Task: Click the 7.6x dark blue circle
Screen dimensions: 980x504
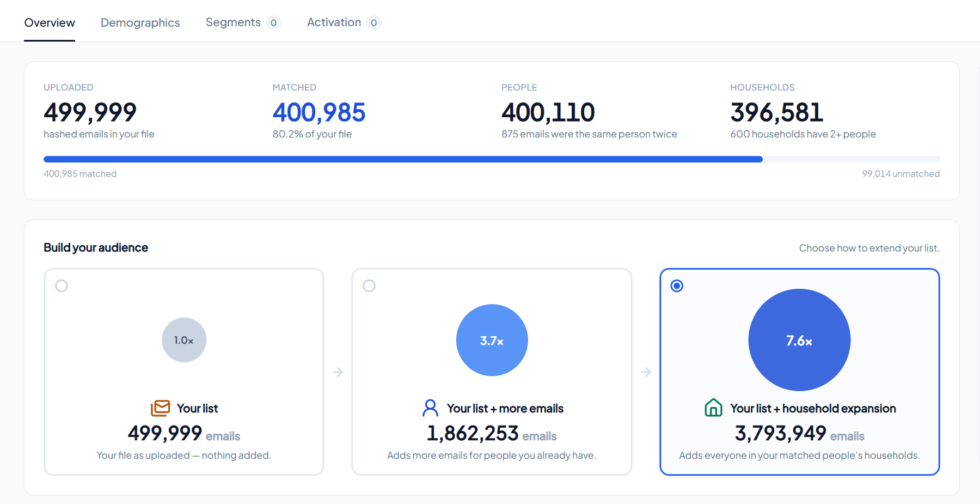Action: click(x=799, y=340)
